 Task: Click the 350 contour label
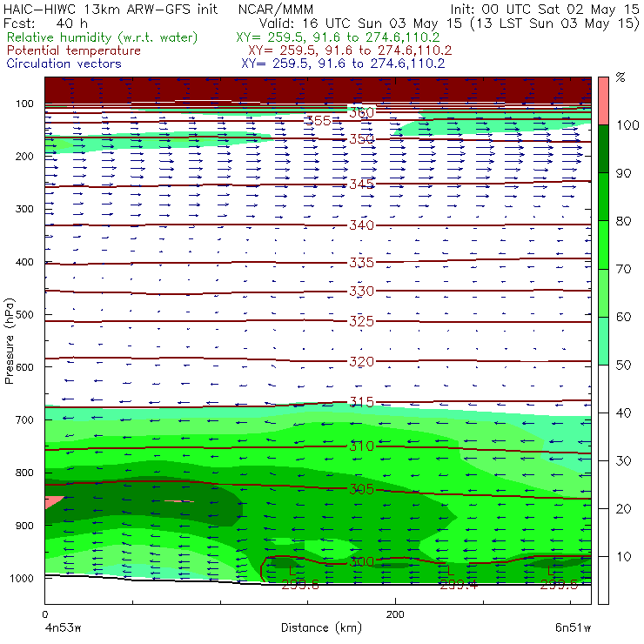(361, 139)
